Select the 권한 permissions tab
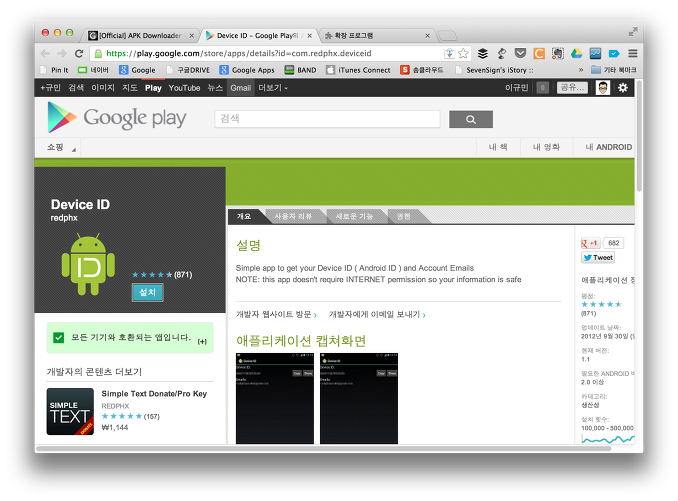 click(403, 216)
